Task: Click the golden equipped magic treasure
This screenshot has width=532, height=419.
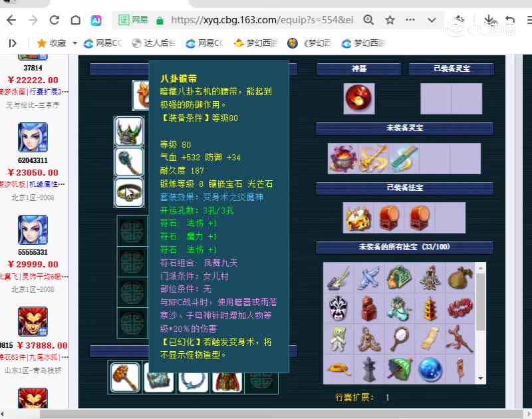Action: tap(358, 217)
